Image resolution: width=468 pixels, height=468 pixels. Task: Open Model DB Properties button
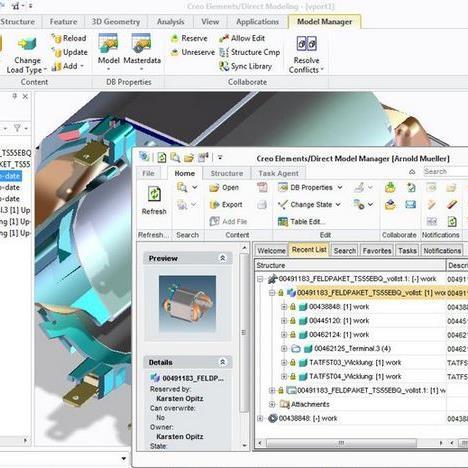[108, 52]
